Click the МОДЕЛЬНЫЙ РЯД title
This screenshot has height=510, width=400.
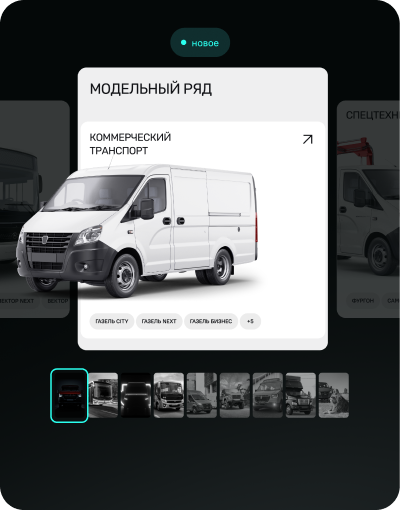(151, 89)
